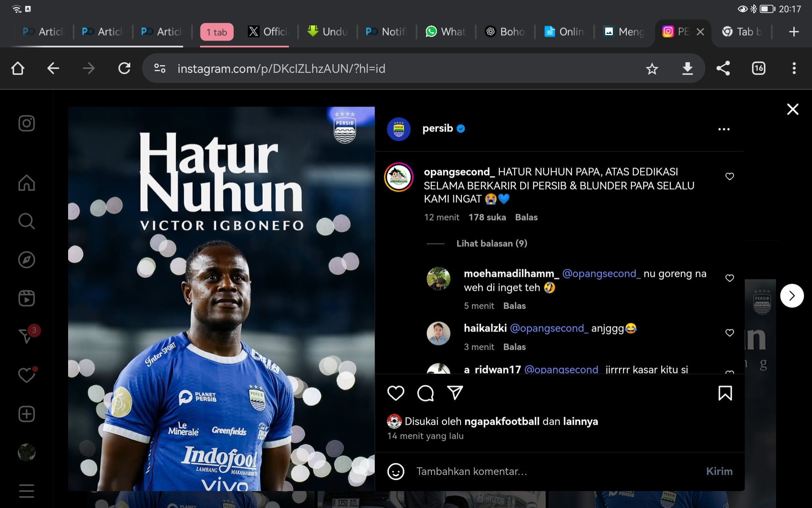The height and width of the screenshot is (508, 812).
Task: Click the Instagram logo in sidebar
Action: 27,124
